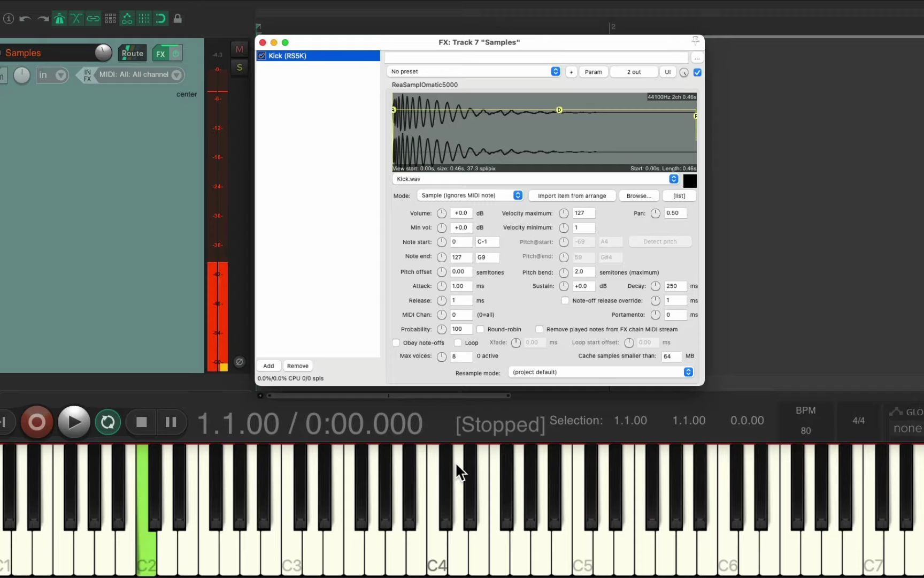Click the kick waveform display
The width and height of the screenshot is (924, 578).
[x=544, y=132]
